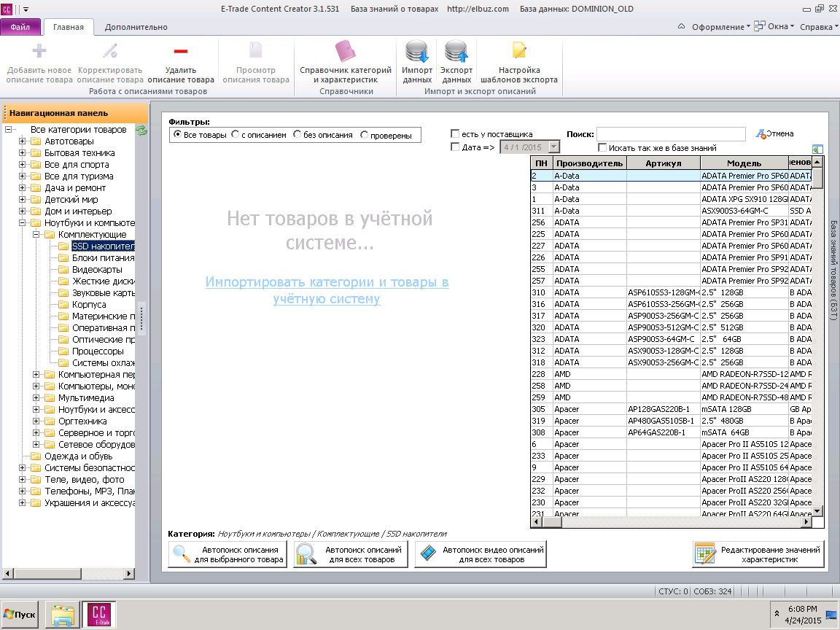
Task: Click the edit product description pencil icon
Action: tap(110, 52)
